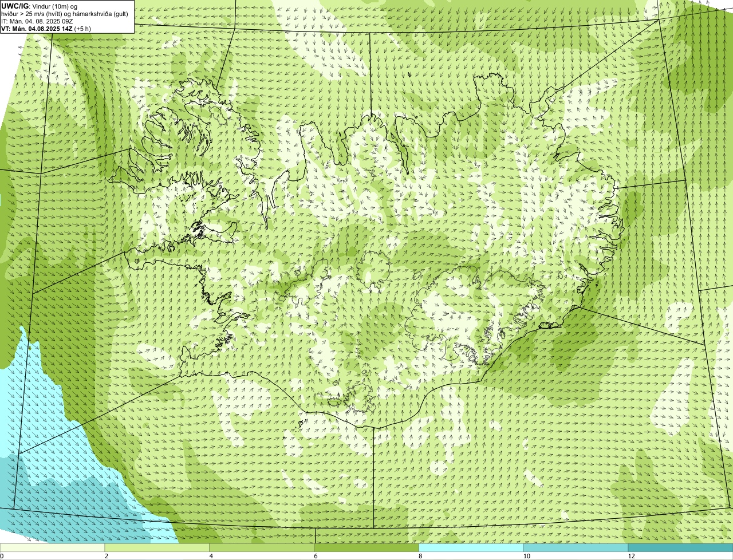Click the palest 0–2 m/s legend color
733x560 pixels.
(52, 548)
